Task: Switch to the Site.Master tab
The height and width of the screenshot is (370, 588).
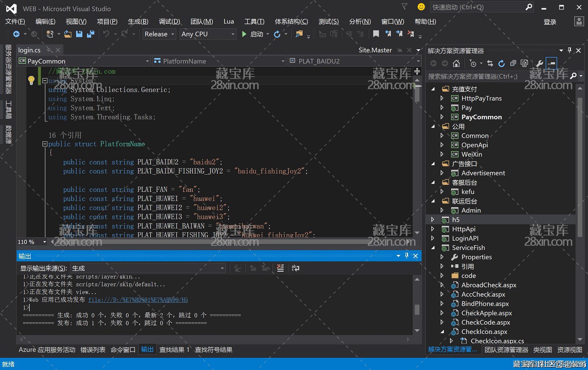Action: pos(375,50)
